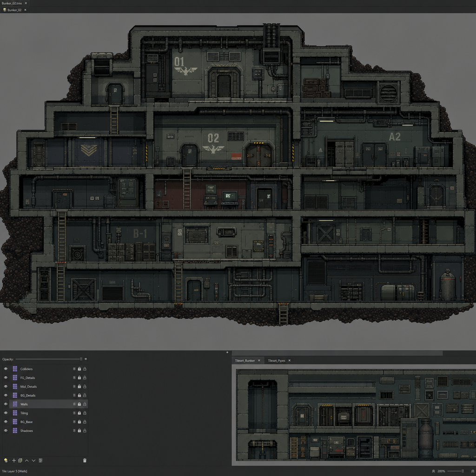Move the selected layer up with the chevron

pos(26,461)
